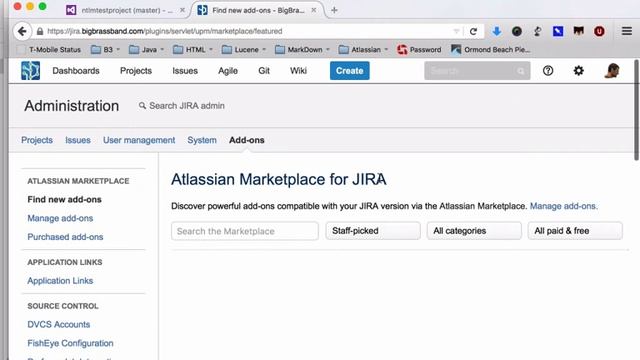Open the Lucene bookmarks folder
This screenshot has height=360, width=640.
pos(244,50)
